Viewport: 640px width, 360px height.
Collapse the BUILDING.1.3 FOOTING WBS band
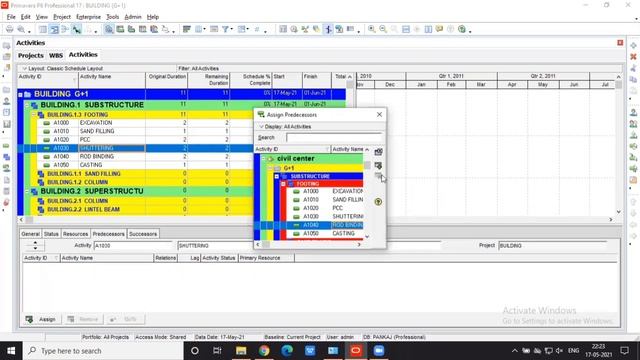pos(33,115)
